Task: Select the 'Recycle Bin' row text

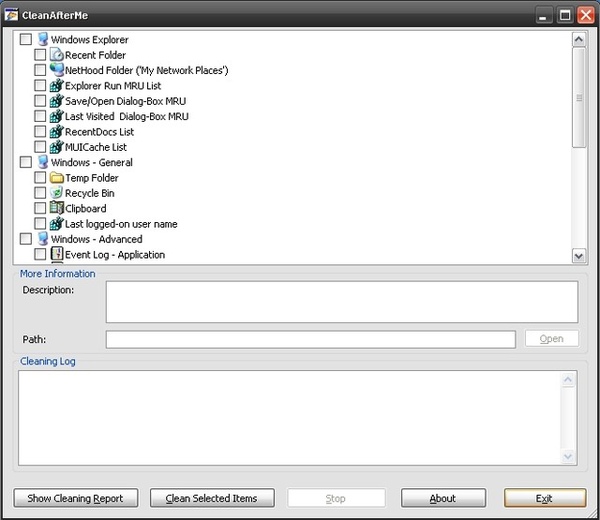Action: coord(90,193)
